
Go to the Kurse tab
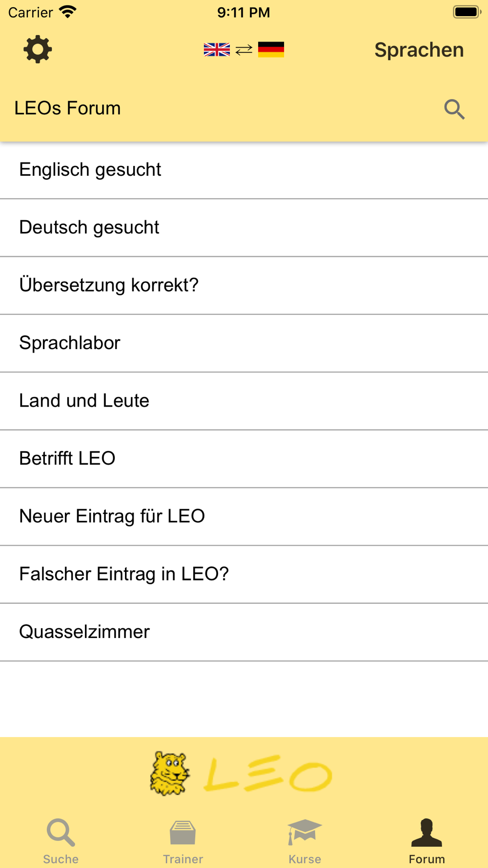pos(305,841)
